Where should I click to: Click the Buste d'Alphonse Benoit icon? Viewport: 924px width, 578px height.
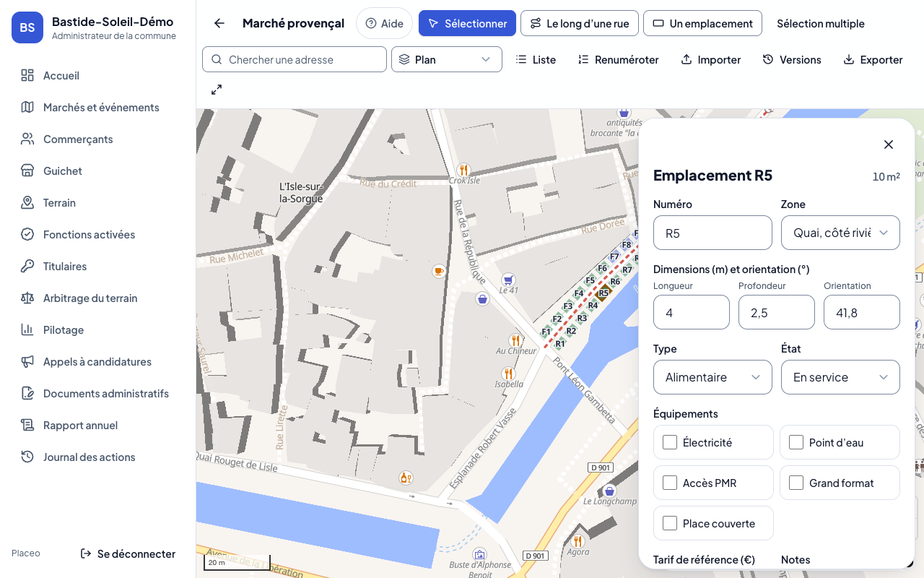click(480, 555)
